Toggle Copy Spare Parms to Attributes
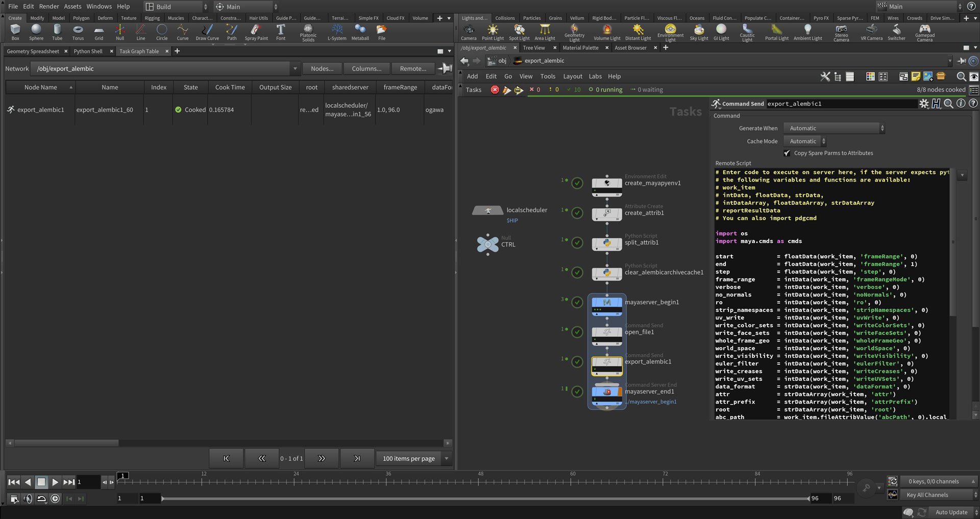This screenshot has height=519, width=980. [x=787, y=153]
